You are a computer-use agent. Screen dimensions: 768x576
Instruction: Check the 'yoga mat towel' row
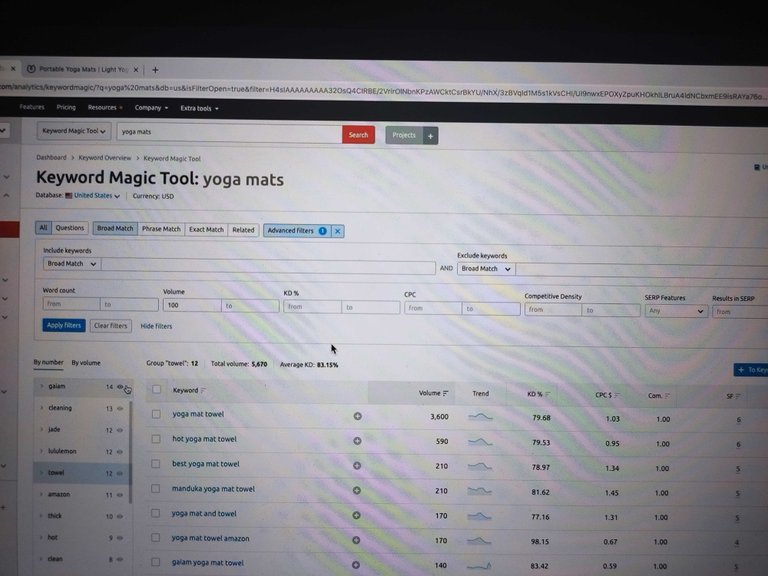point(156,414)
